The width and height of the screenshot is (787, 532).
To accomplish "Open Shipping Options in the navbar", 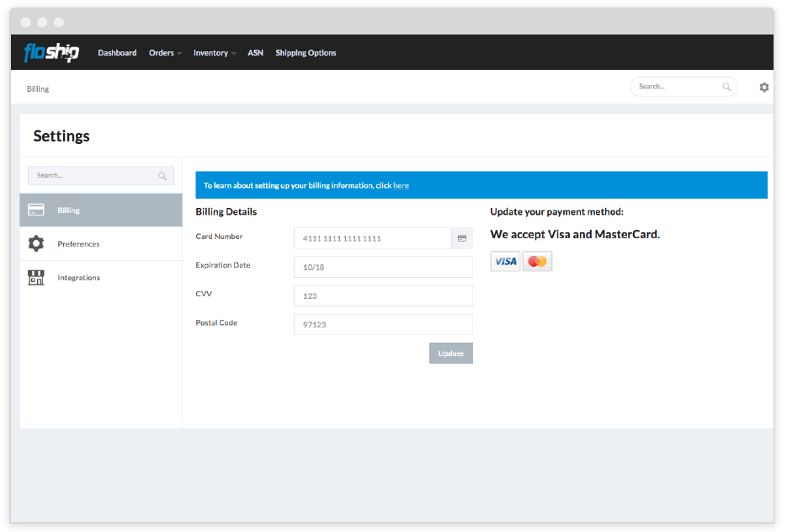I will pos(306,53).
